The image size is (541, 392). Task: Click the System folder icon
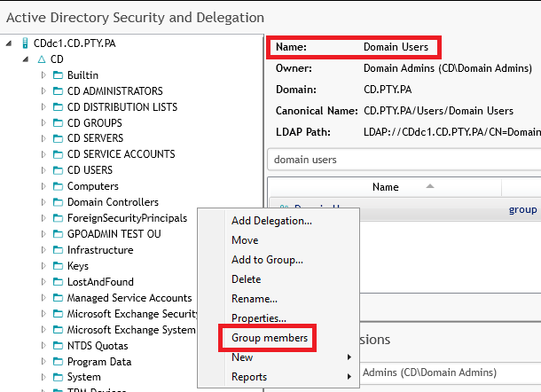(58, 377)
